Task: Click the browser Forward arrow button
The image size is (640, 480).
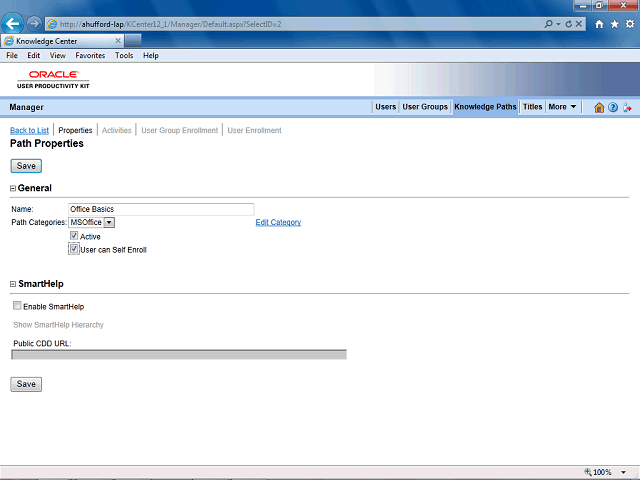Action: (34, 24)
